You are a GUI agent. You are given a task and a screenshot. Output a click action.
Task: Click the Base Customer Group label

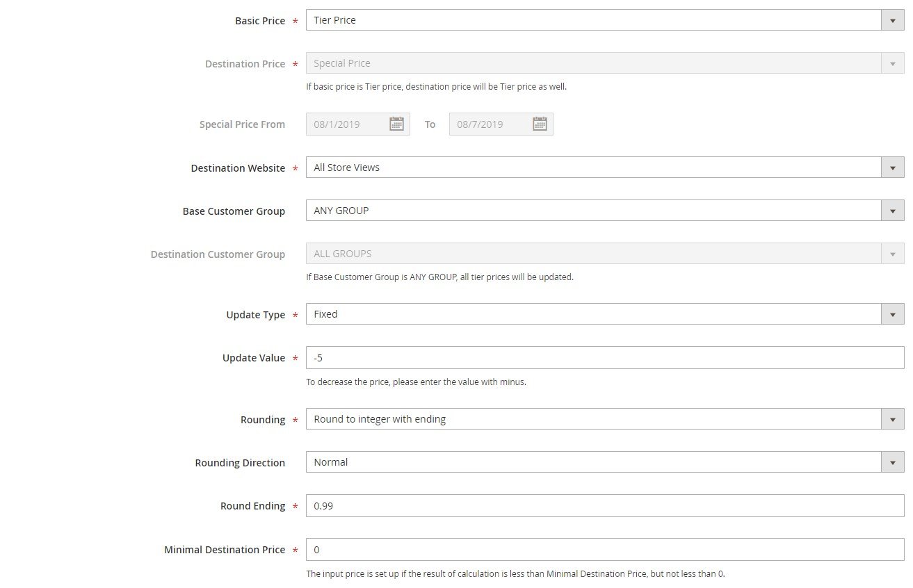[x=234, y=211]
